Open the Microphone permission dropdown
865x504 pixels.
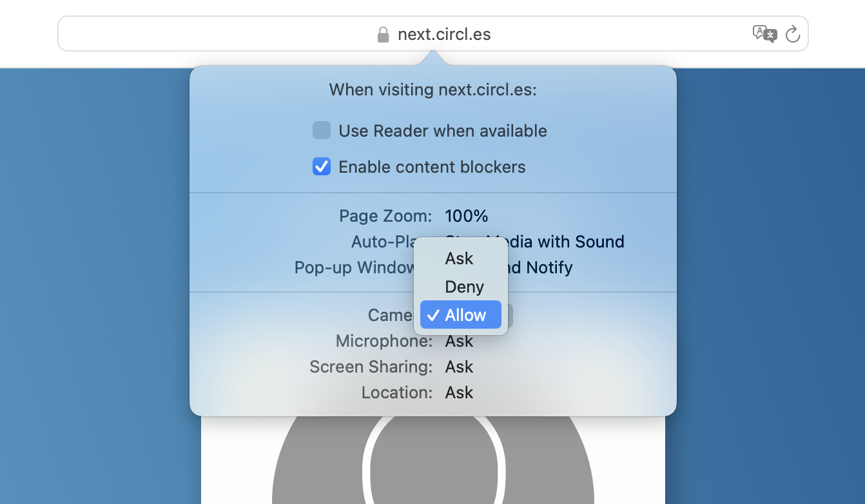459,341
